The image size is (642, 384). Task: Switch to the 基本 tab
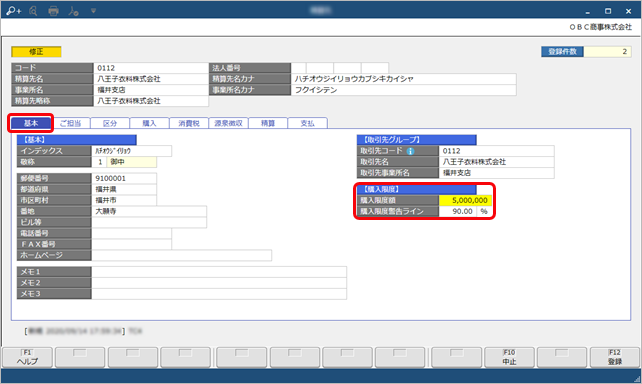coord(31,123)
